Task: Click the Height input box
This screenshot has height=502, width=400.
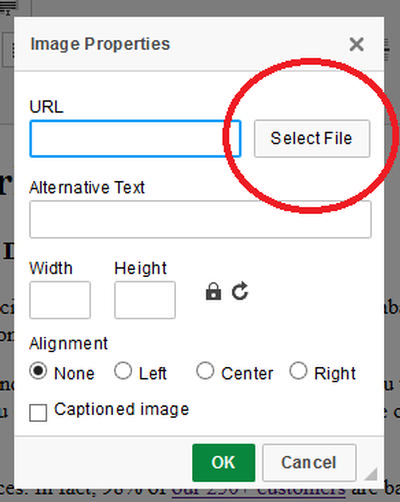Action: [x=145, y=300]
